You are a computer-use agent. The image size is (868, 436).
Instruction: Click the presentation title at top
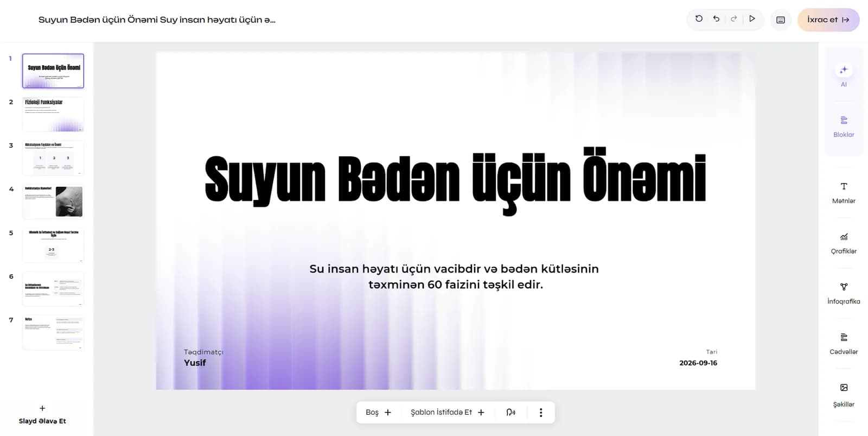pyautogui.click(x=157, y=20)
